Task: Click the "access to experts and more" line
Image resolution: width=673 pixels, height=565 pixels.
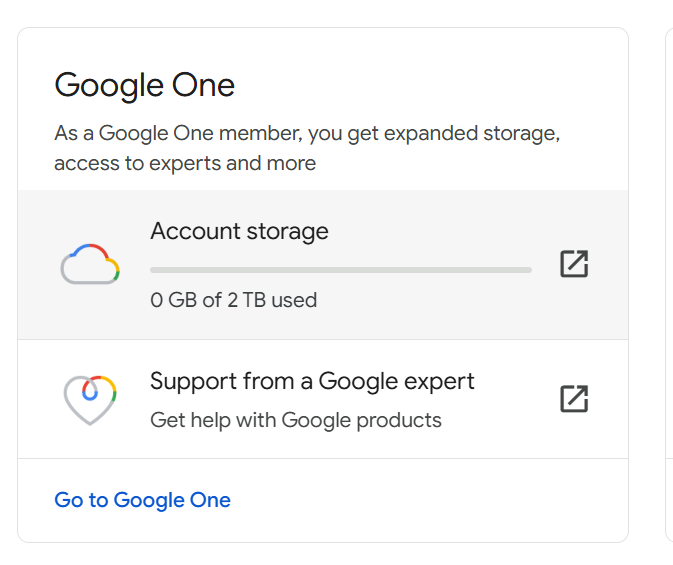Action: pyautogui.click(x=185, y=163)
